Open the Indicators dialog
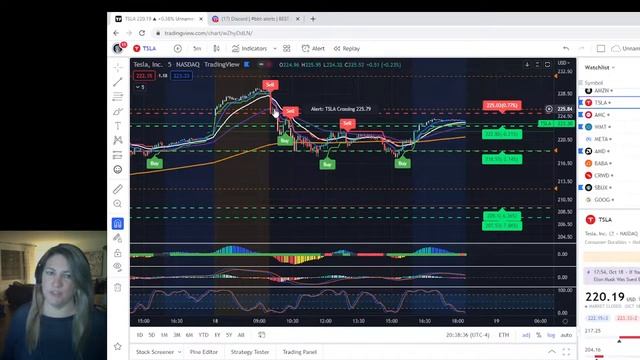 (x=249, y=48)
